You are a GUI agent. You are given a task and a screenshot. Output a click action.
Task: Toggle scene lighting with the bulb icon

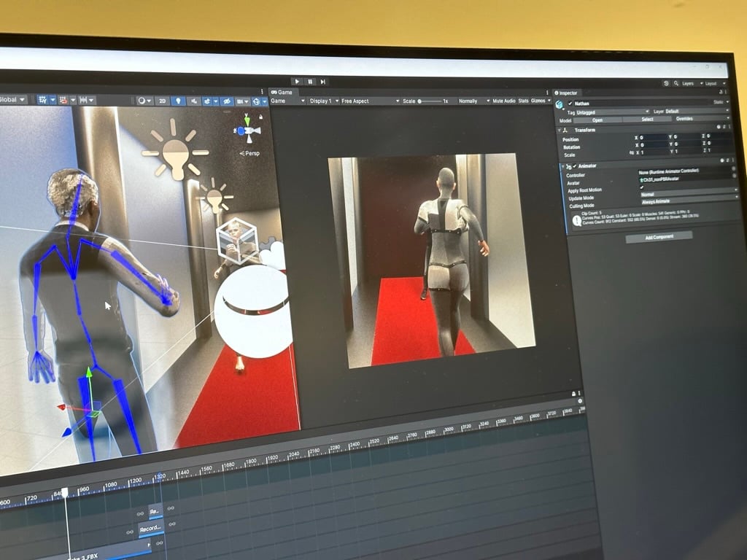pos(178,101)
